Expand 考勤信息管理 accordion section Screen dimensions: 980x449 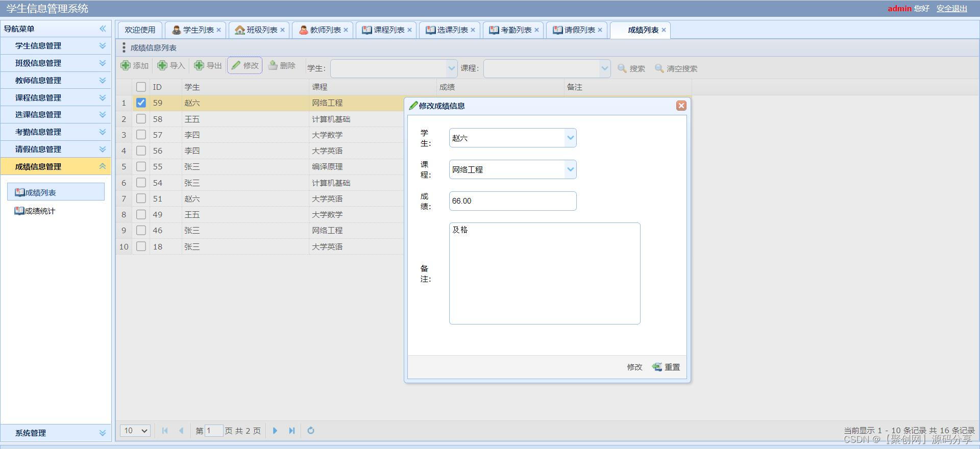56,132
